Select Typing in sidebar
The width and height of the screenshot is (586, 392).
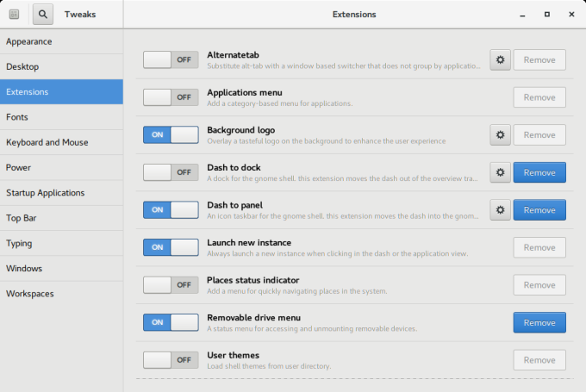click(62, 243)
